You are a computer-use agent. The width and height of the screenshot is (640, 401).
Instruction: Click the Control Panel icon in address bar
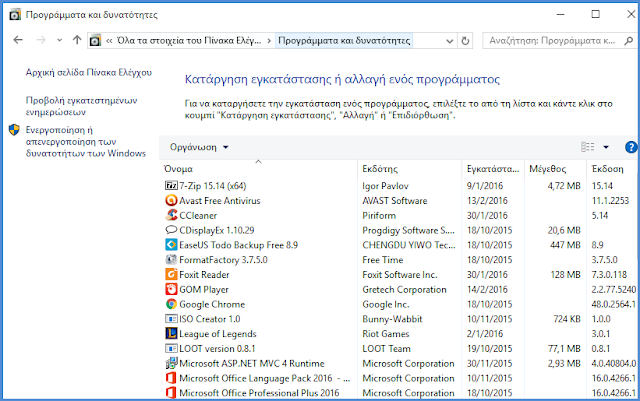click(95, 41)
